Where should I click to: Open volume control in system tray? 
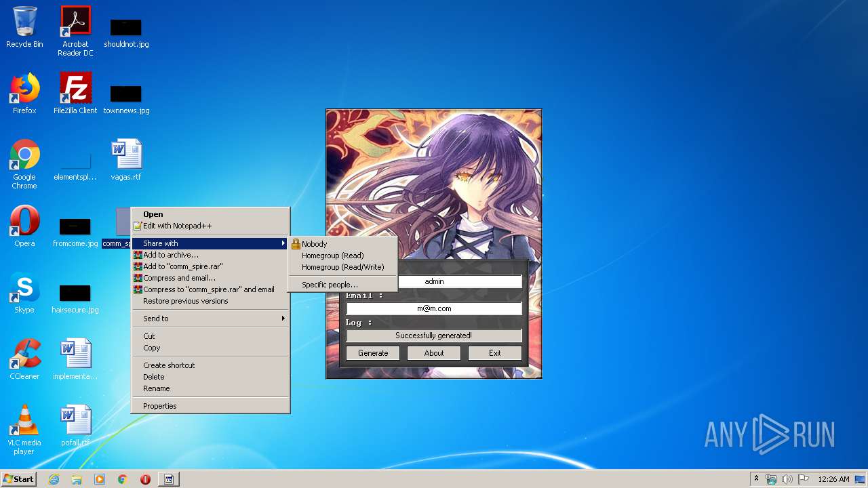click(787, 479)
